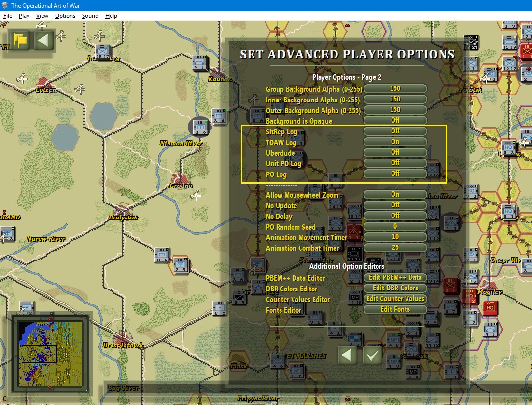This screenshot has width=532, height=405.
Task: Select the 3-6 unit counter right of Nieman circle
Action: (219, 116)
